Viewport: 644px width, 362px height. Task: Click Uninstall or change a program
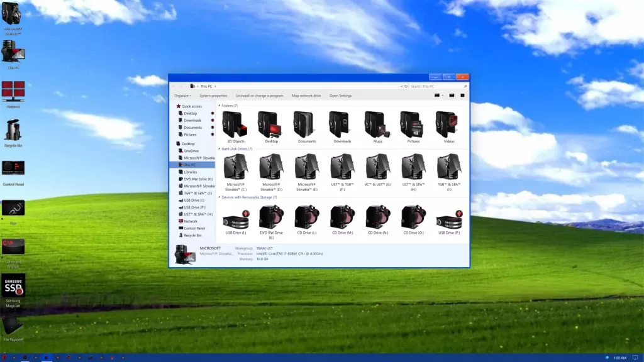click(260, 96)
